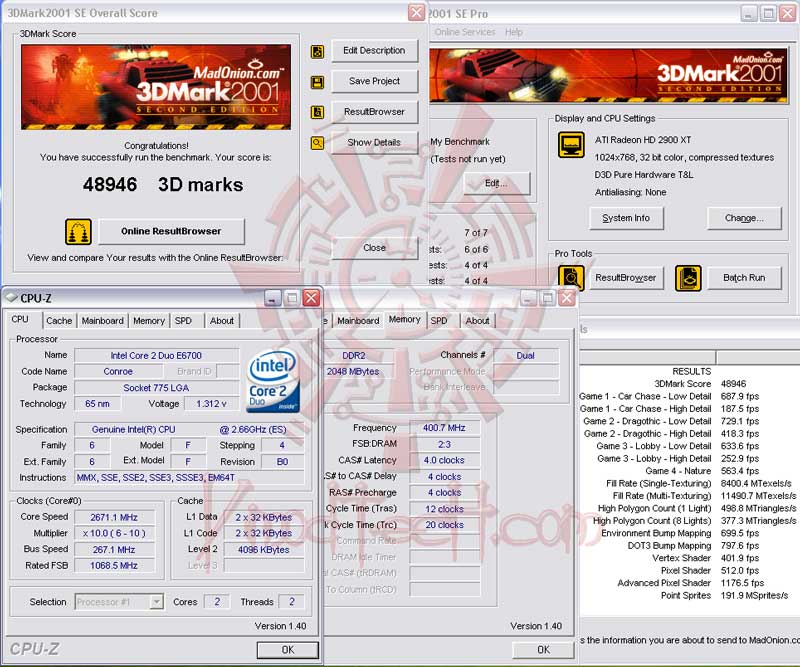Click the Socket 775 LGA package field
The height and width of the screenshot is (667, 800).
(x=157, y=388)
